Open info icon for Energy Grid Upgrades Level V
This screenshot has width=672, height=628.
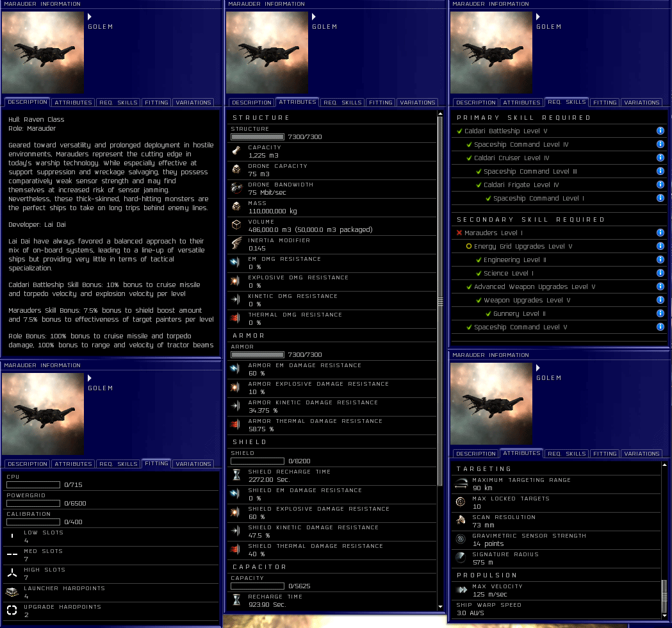(x=660, y=246)
